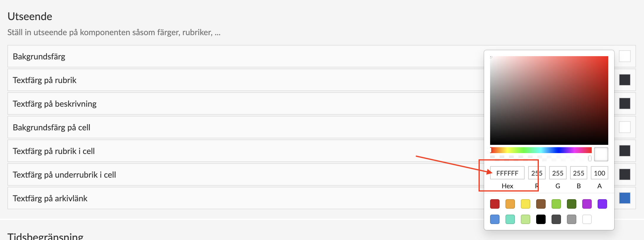The image size is (644, 240).
Task: Choose the teal preset color swatch
Action: (x=510, y=219)
